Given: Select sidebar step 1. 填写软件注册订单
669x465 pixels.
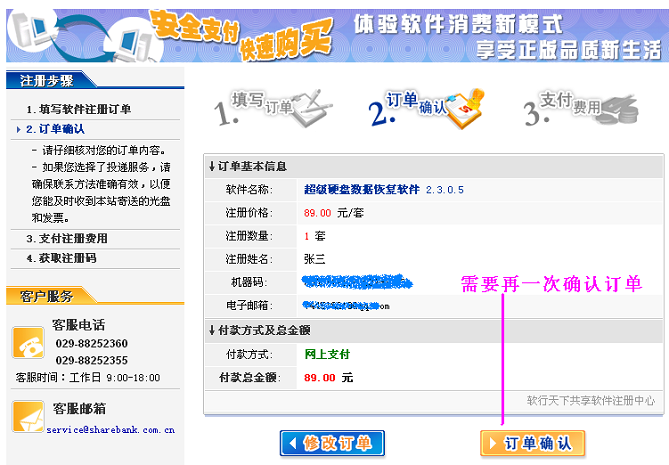Looking at the screenshot, I should 79,109.
